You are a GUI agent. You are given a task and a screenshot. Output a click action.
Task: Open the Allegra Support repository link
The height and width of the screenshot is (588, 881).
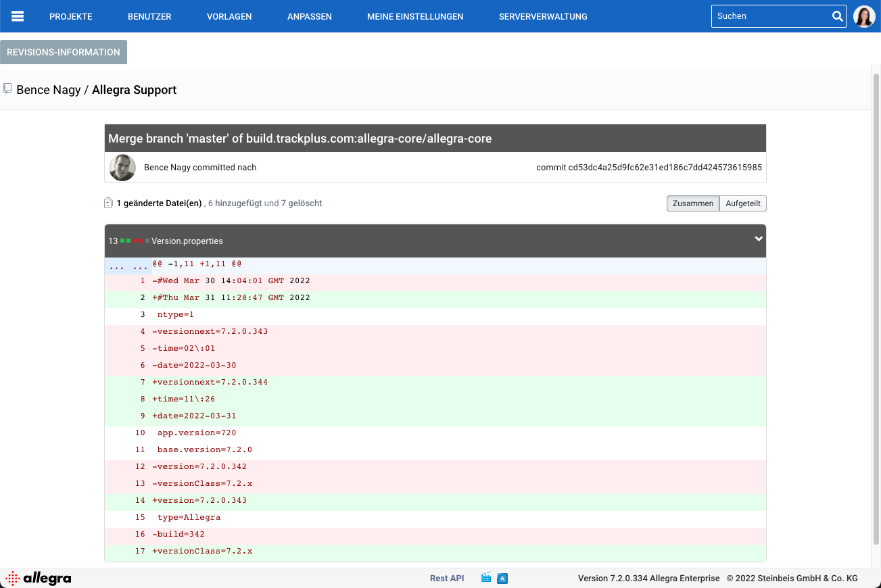pyautogui.click(x=135, y=90)
